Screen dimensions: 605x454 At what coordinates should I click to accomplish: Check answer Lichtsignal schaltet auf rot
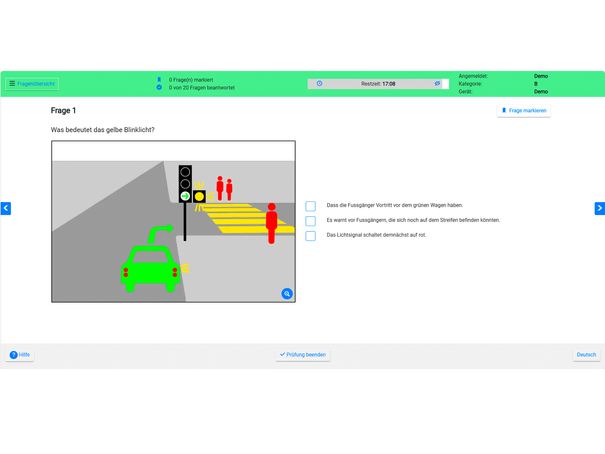[311, 236]
